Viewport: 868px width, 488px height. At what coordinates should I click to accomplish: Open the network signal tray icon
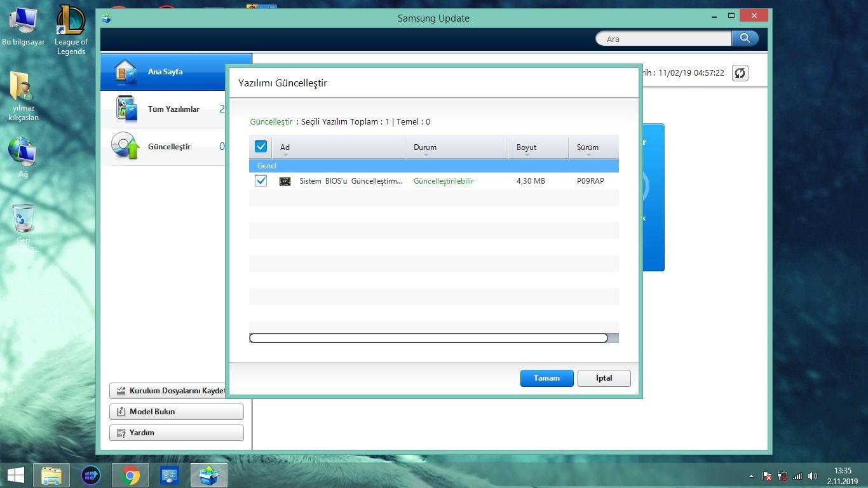(797, 476)
